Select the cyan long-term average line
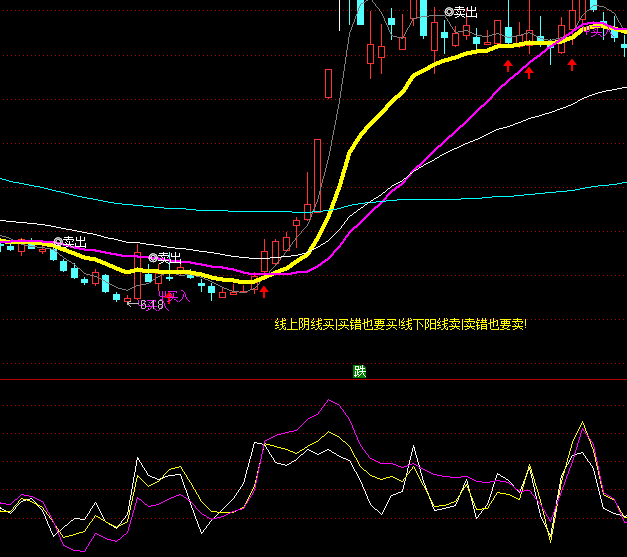Image resolution: width=627 pixels, height=557 pixels. coord(150,200)
